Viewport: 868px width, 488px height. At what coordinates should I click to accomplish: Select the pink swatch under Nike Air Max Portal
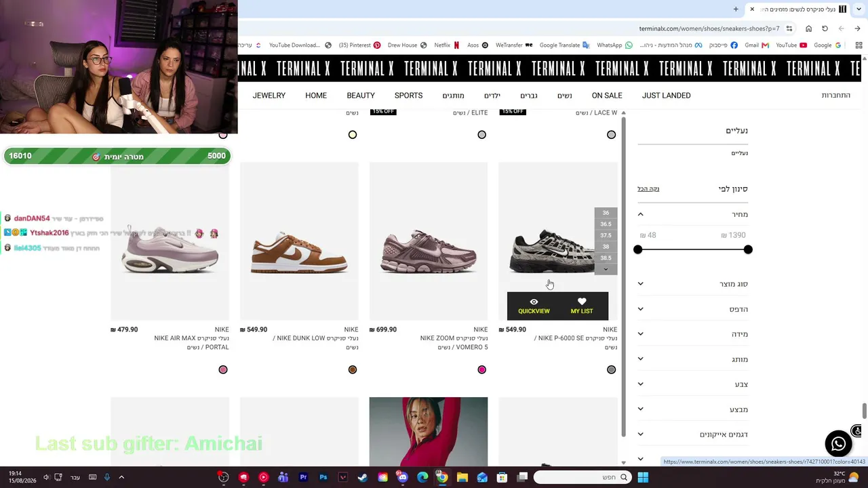[223, 369]
